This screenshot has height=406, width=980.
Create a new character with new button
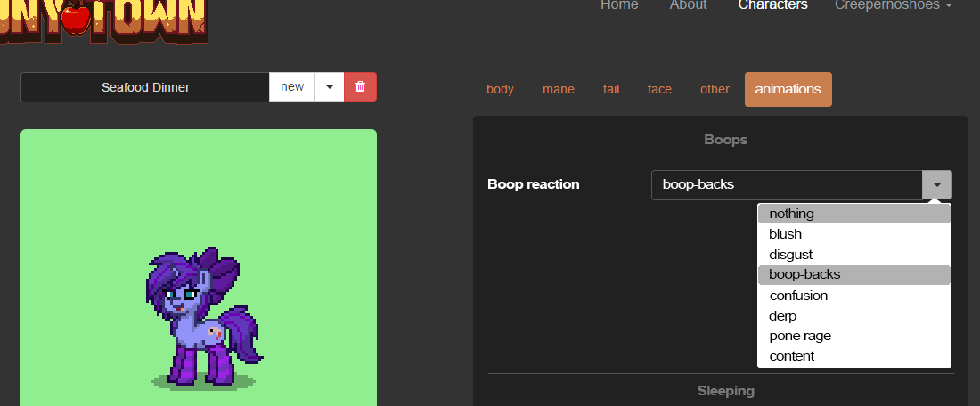coord(292,87)
